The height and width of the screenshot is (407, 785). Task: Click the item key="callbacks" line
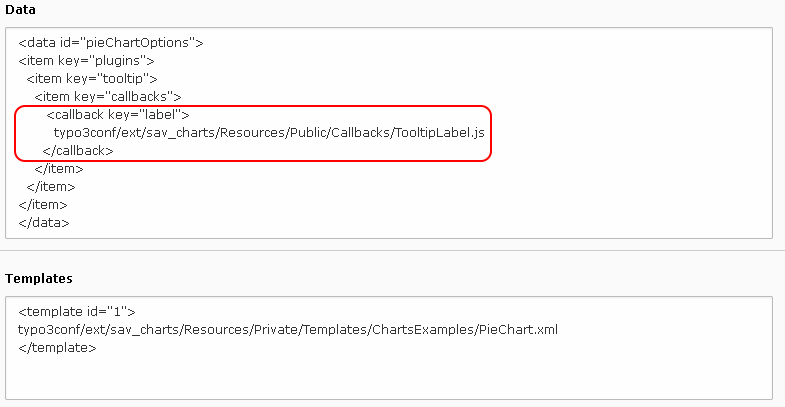(x=108, y=97)
